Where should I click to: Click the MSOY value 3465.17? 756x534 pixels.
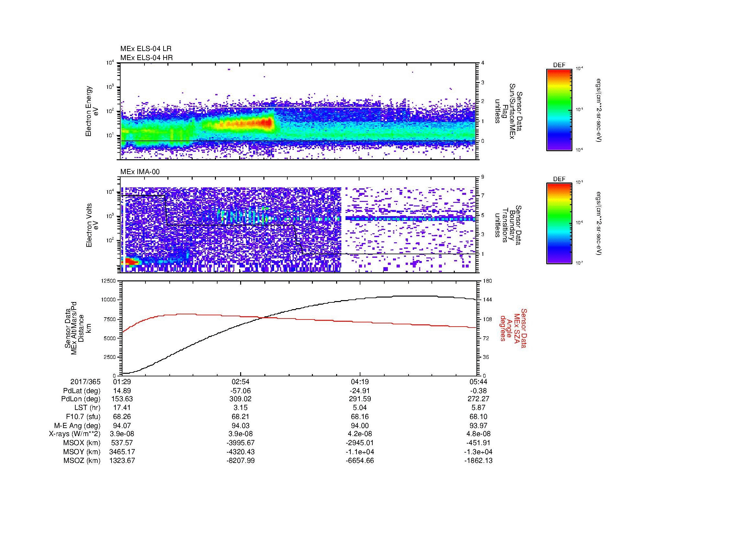(122, 452)
